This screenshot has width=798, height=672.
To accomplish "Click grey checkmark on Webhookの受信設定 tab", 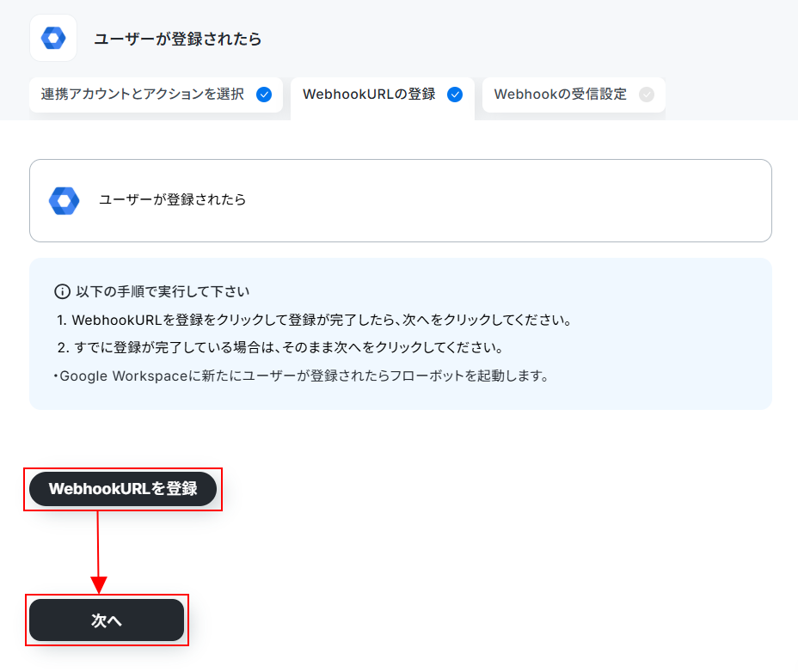I will pyautogui.click(x=647, y=95).
